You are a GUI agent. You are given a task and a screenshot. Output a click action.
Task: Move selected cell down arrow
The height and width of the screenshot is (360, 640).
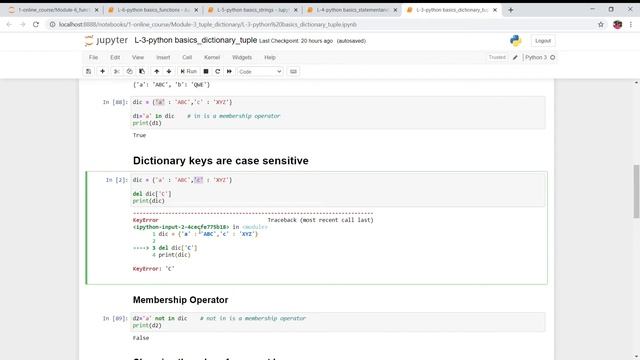169,71
